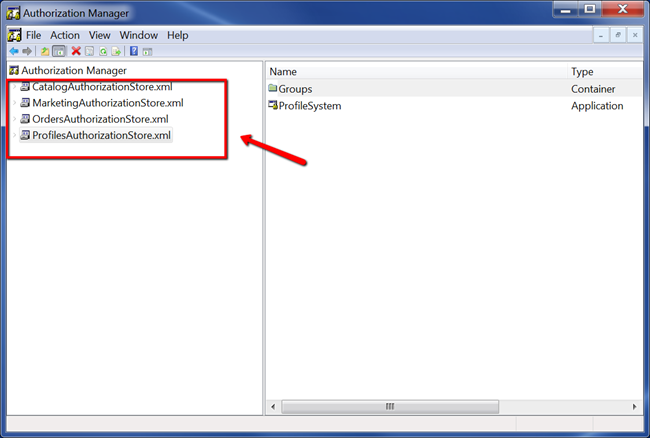Image resolution: width=650 pixels, height=438 pixels.
Task: Click the ProfilesAuthorizationStore.xml store icon
Action: point(25,135)
